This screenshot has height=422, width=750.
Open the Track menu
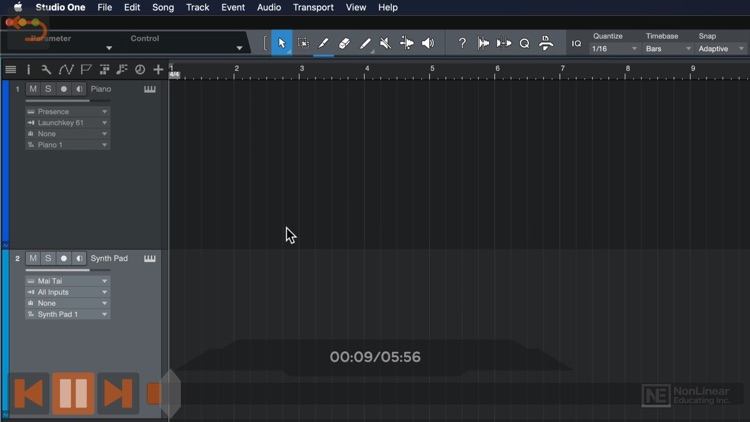[198, 8]
